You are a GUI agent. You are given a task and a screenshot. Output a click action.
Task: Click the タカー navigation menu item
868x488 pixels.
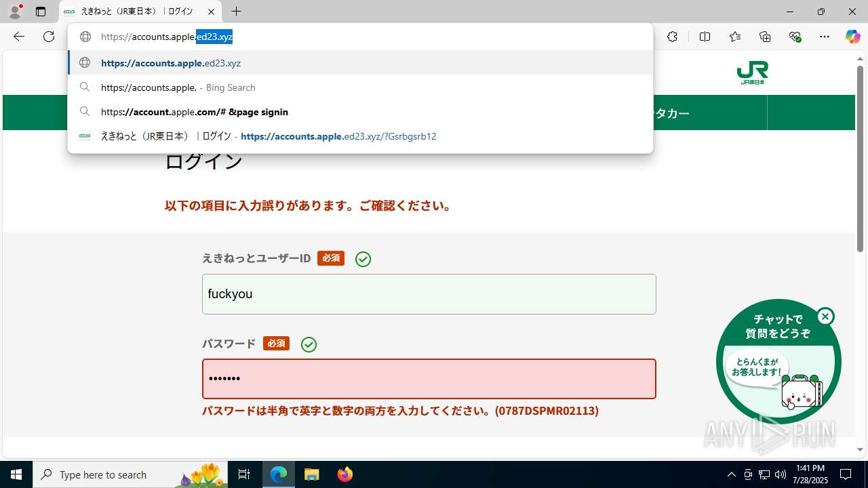(671, 113)
